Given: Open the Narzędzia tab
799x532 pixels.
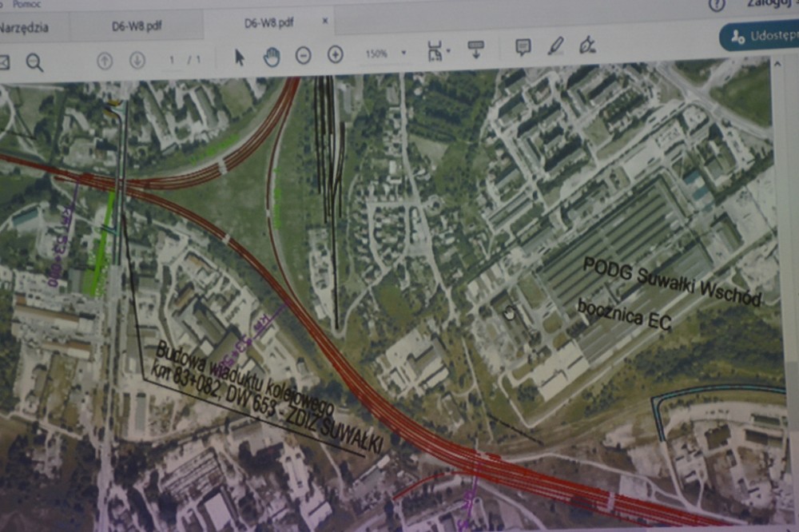Looking at the screenshot, I should 24,28.
